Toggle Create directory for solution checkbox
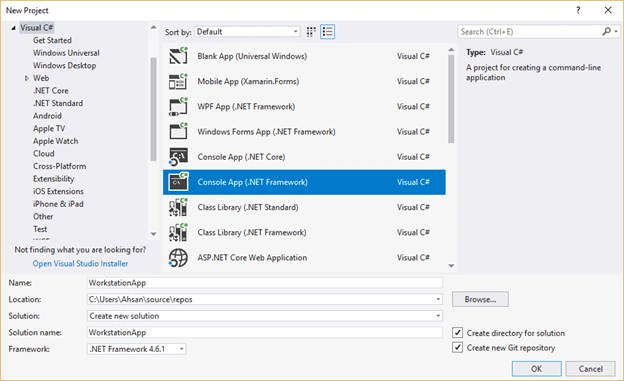 [x=458, y=333]
